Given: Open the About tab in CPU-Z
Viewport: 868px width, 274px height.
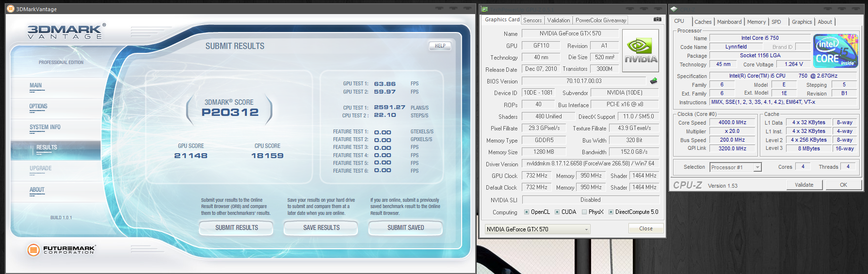Looking at the screenshot, I should (x=824, y=22).
